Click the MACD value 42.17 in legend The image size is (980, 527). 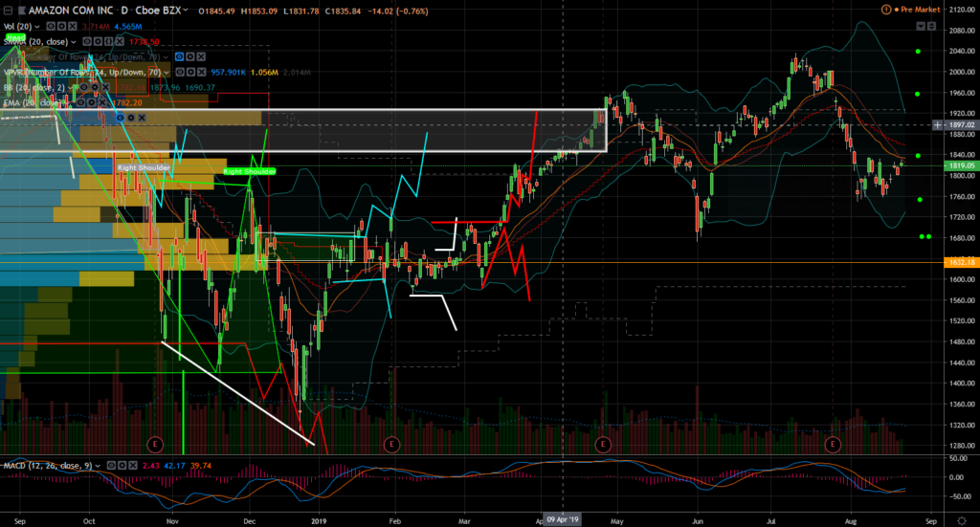point(174,466)
